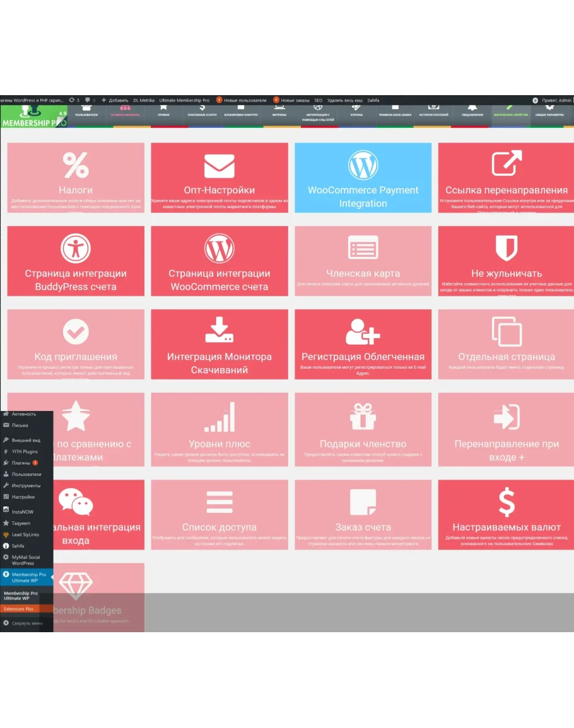Screen dimensions: 574x728
Task: Switch to Магические свойства tab
Action: click(510, 115)
